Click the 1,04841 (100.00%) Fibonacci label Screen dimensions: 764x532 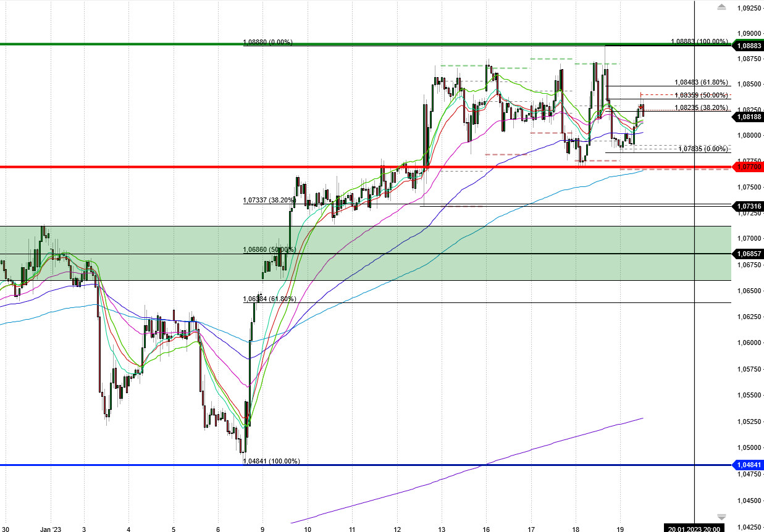pyautogui.click(x=271, y=460)
